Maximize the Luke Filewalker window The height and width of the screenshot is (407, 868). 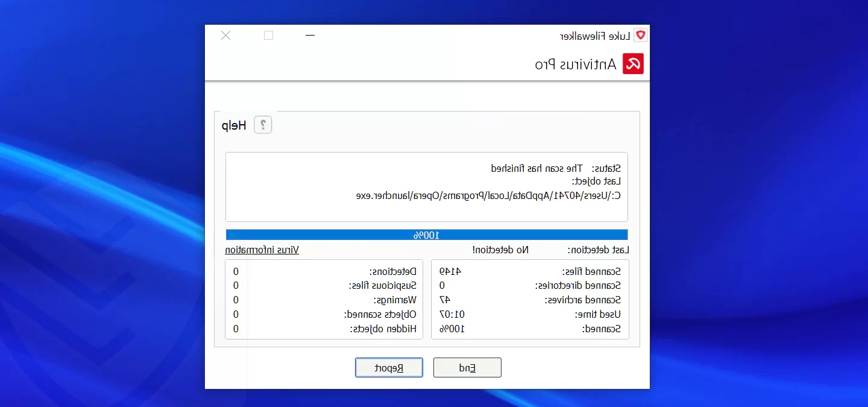click(269, 36)
